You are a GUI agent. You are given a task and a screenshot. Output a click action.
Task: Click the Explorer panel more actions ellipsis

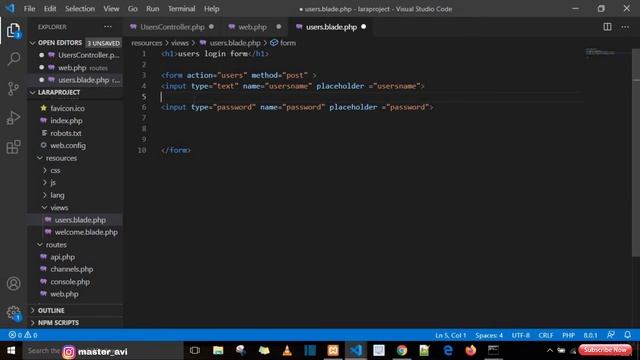tap(108, 27)
